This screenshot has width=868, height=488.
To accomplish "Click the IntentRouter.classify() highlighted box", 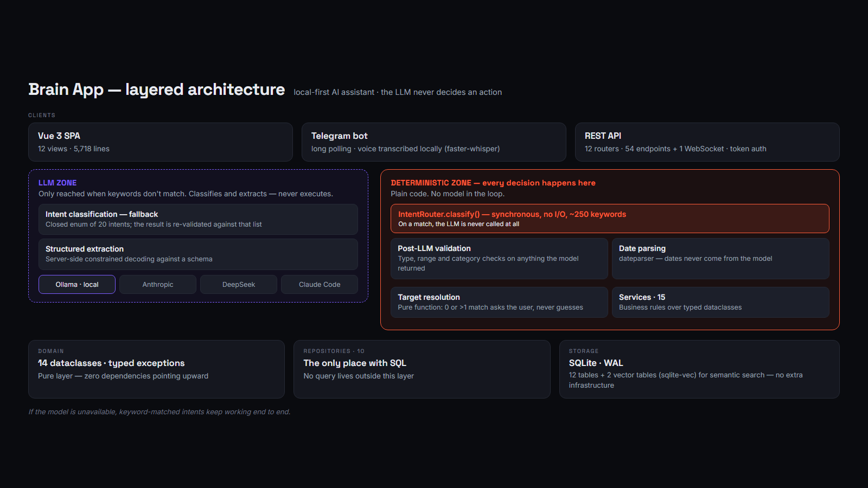I will [x=610, y=219].
